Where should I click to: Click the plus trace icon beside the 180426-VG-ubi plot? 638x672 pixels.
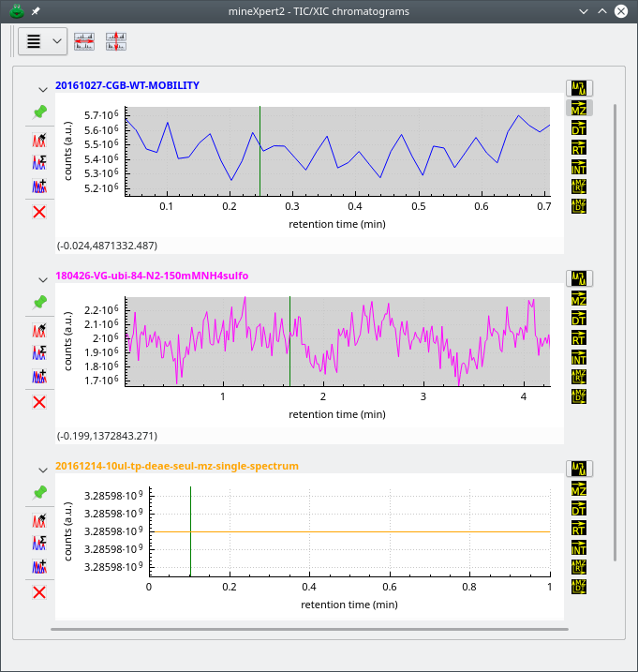click(39, 377)
